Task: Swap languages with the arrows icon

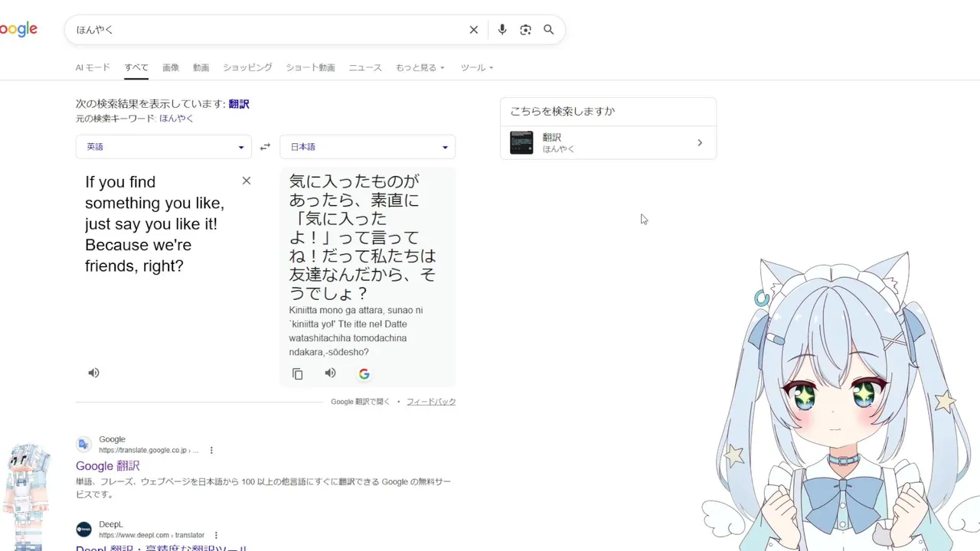Action: tap(265, 147)
